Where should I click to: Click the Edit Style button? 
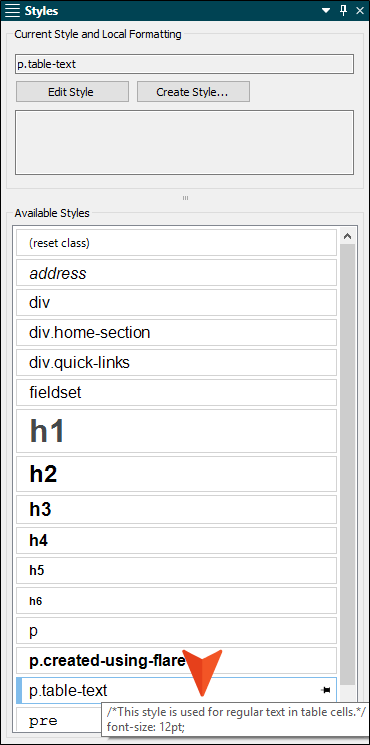(x=72, y=92)
